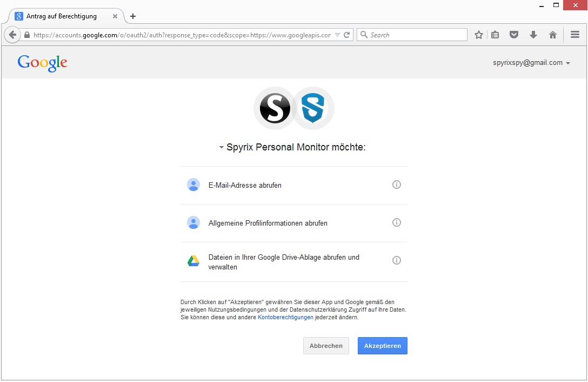588x382 pixels.
Task: Show info for Allgemeine Profilinformationen abrufen
Action: [x=396, y=222]
